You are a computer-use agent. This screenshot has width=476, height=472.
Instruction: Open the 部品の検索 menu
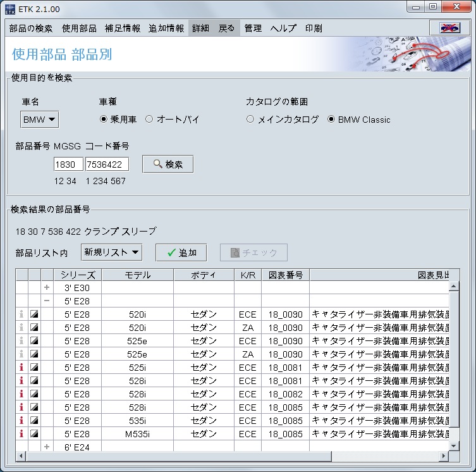pos(31,28)
